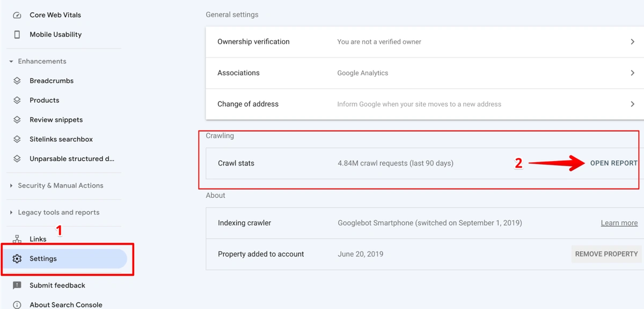Click OPEN REPORT for Crawl stats
The width and height of the screenshot is (644, 309).
point(613,163)
